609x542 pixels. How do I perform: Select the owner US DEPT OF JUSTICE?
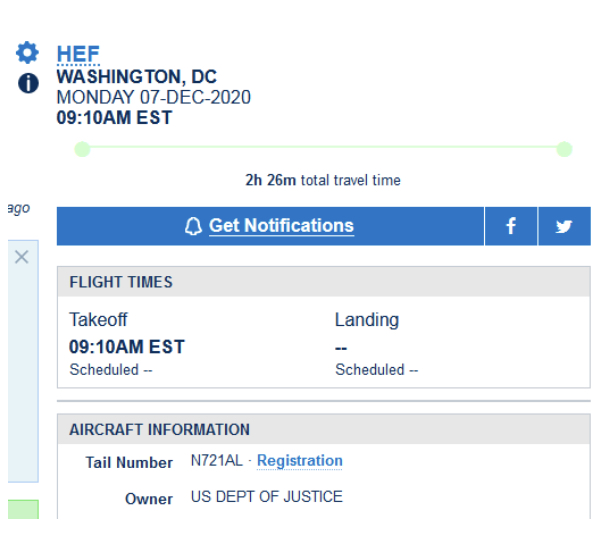[266, 497]
